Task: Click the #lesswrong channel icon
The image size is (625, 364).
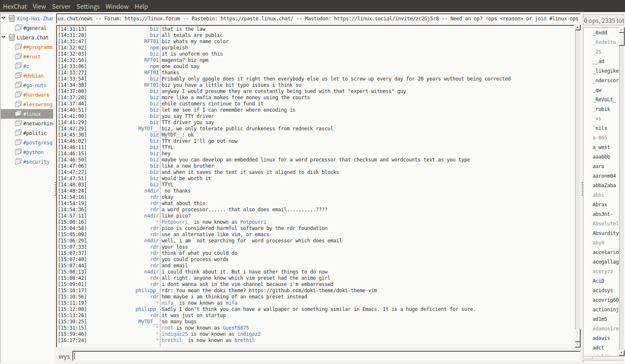Action: [x=18, y=104]
